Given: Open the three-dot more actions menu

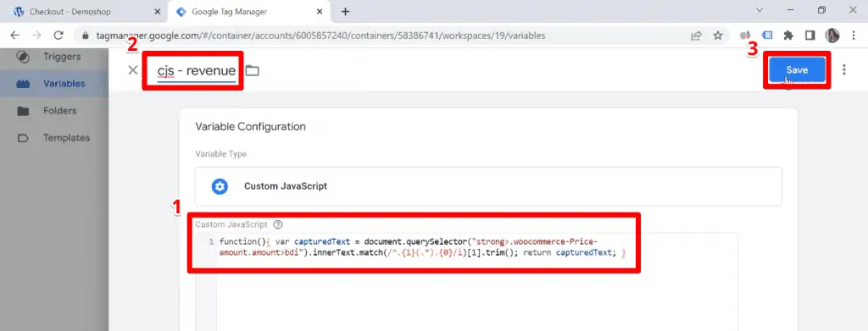Looking at the screenshot, I should click(843, 69).
